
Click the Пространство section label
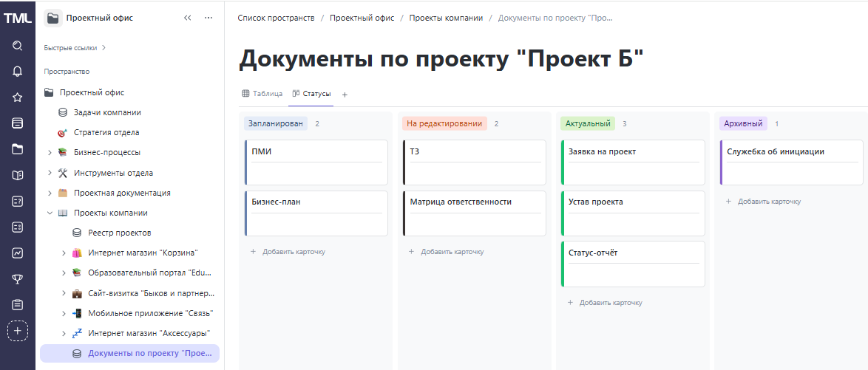click(67, 72)
